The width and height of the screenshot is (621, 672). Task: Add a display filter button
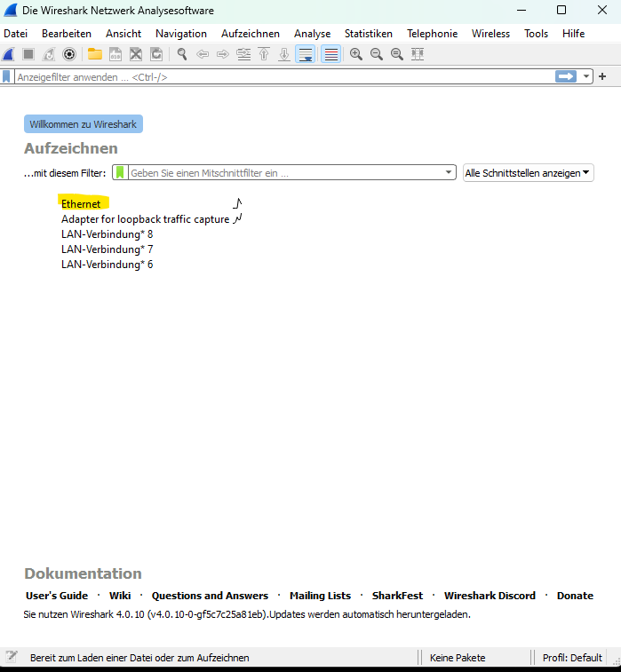[x=602, y=76]
